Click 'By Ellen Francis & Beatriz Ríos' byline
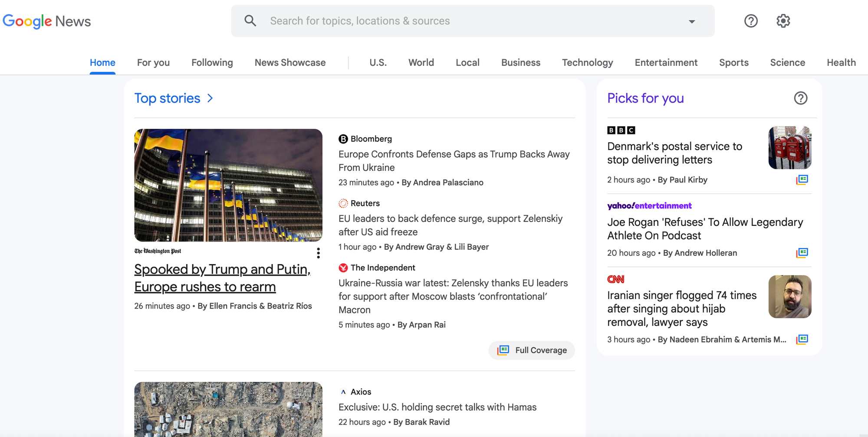 [255, 306]
